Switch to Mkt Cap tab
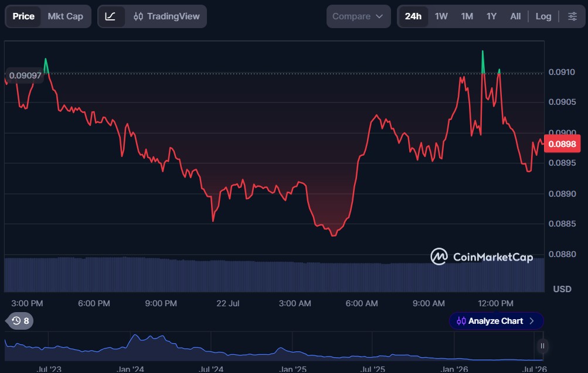588x373 pixels. 65,16
